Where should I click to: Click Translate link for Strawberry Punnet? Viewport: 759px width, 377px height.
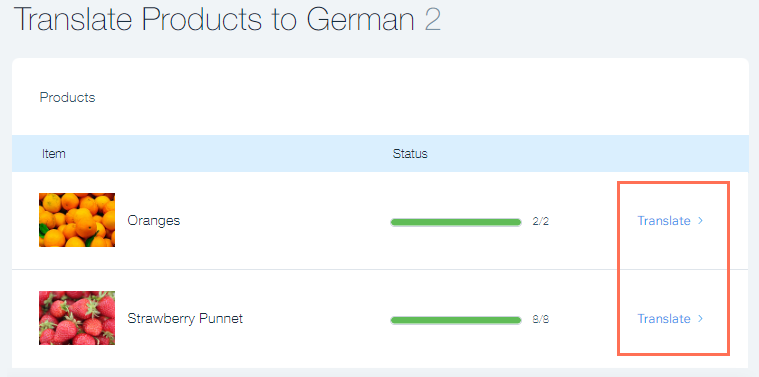pyautogui.click(x=664, y=318)
